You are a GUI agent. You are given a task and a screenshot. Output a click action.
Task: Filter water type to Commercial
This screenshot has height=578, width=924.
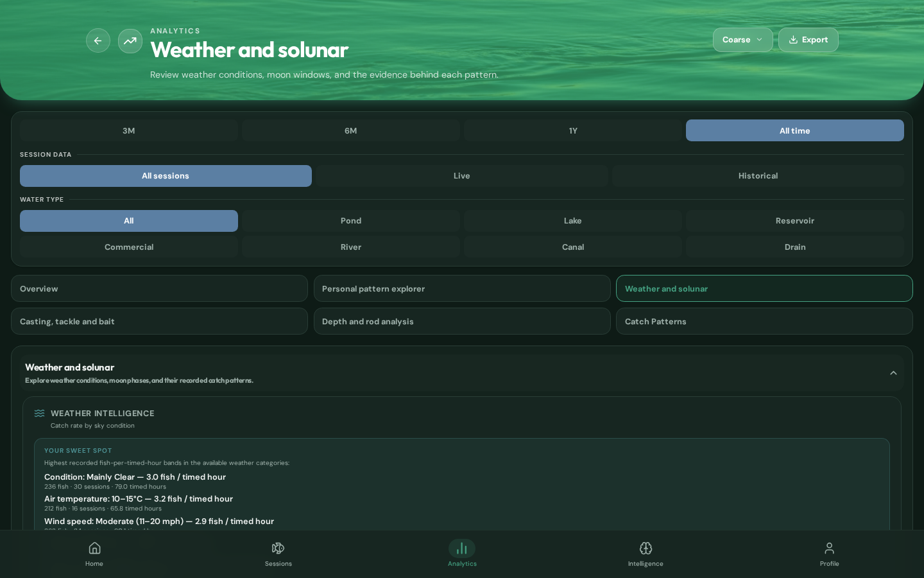129,247
